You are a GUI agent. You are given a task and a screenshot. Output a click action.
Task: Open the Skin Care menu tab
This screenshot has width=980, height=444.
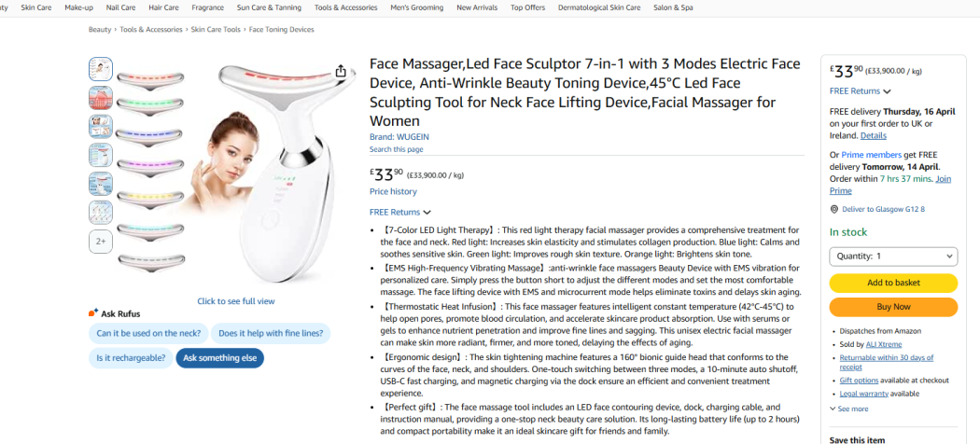(36, 7)
